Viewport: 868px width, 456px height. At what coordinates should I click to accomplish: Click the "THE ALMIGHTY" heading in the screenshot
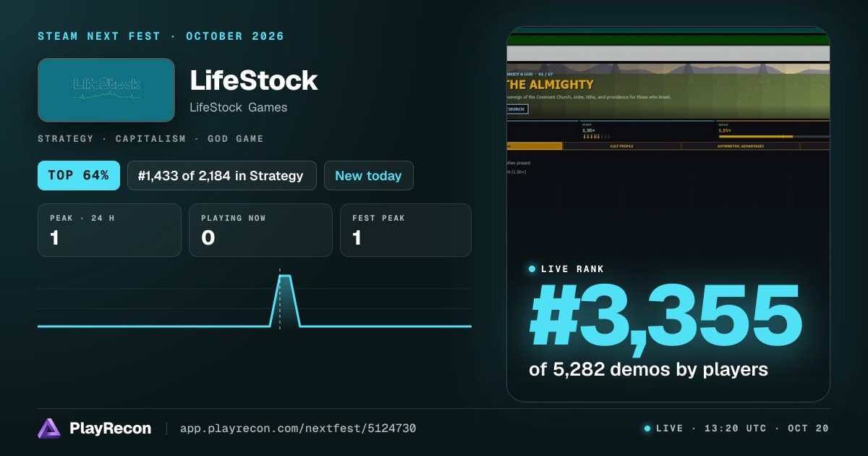[x=550, y=85]
